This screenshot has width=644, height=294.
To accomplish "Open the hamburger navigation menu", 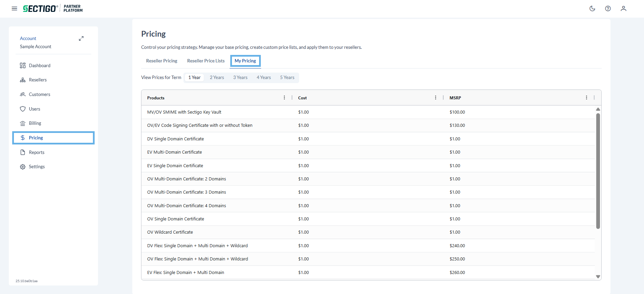I will [x=14, y=8].
